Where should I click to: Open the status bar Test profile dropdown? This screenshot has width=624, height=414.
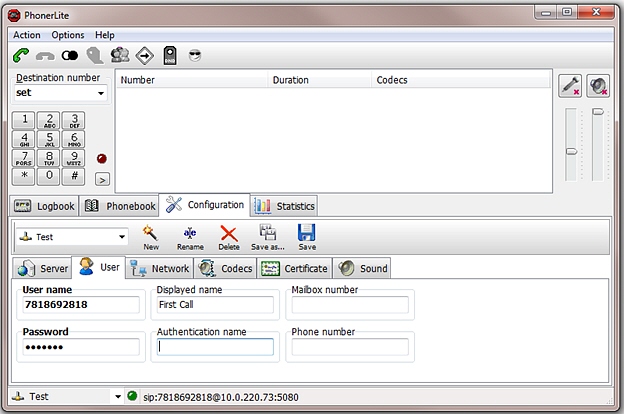118,397
